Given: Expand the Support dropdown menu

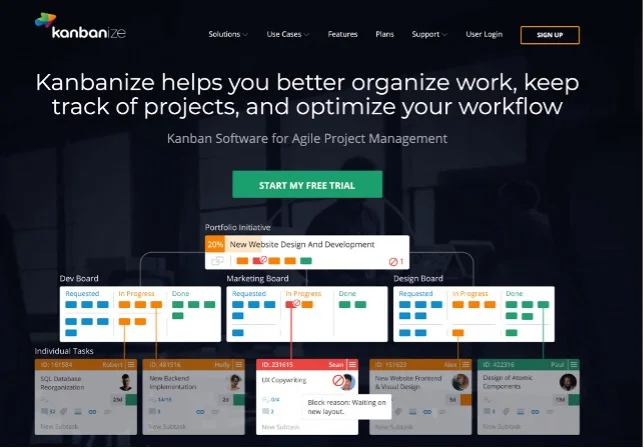Looking at the screenshot, I should [x=429, y=34].
